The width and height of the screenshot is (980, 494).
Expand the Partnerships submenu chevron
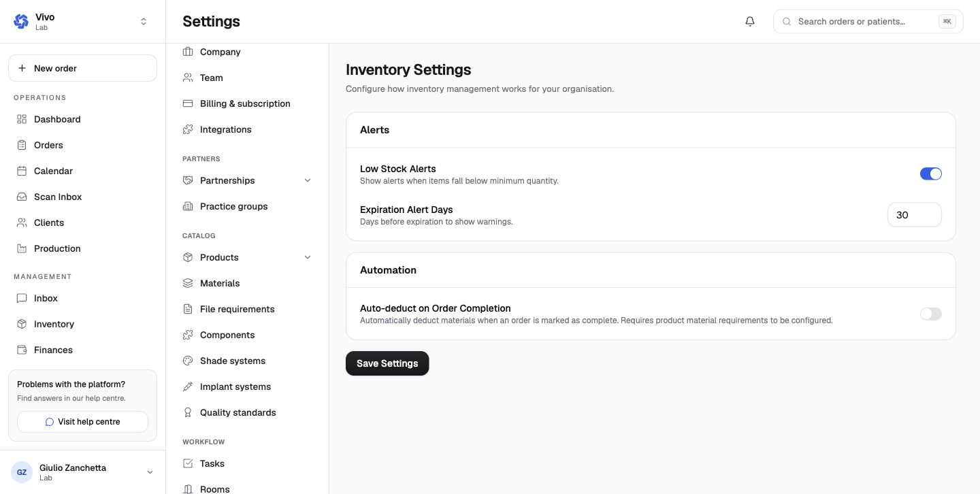click(x=308, y=180)
